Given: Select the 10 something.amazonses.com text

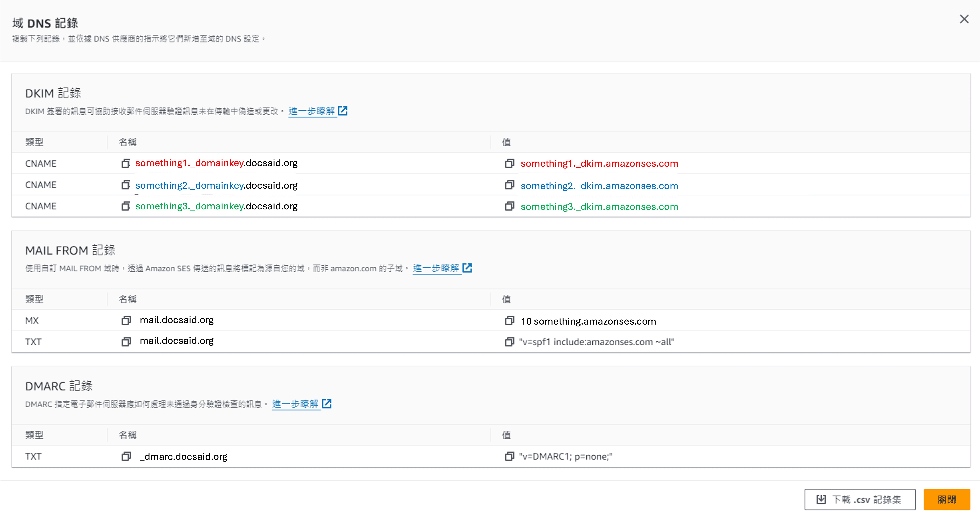Looking at the screenshot, I should point(588,322).
